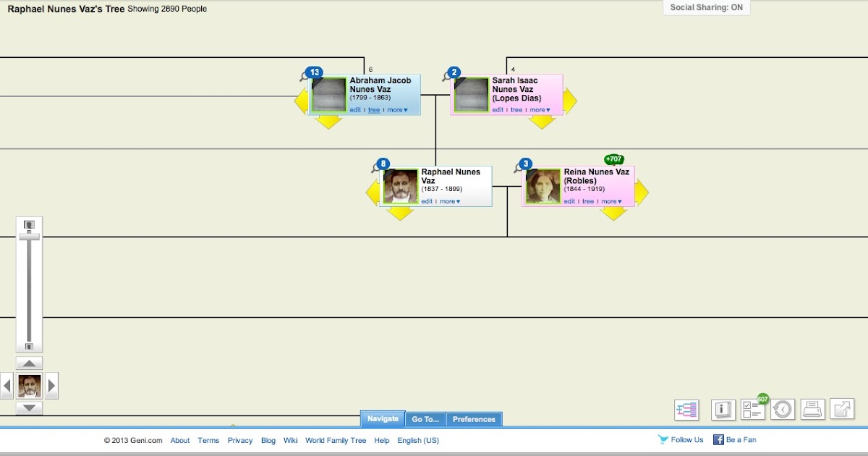Click the tree chart icon in bottom toolbar
Screen dimensions: 868x456
tap(686, 409)
